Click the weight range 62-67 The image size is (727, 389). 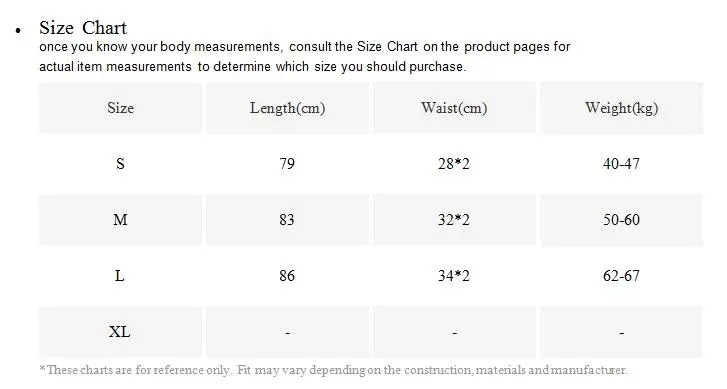click(x=621, y=276)
